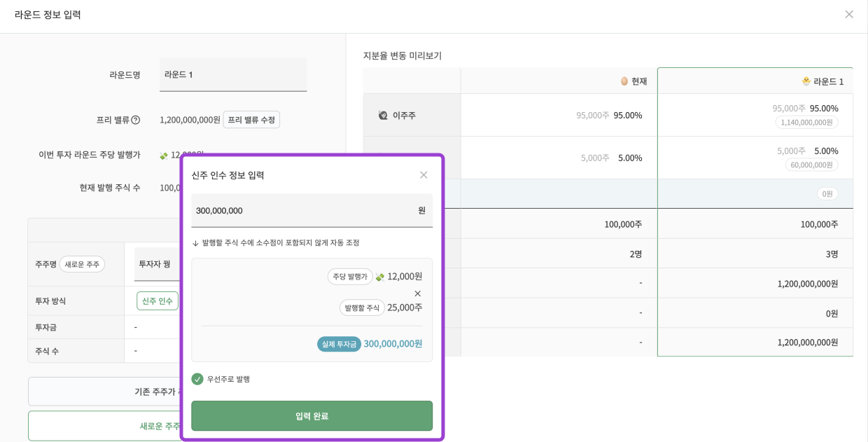Select the 라운드 1 column in the preview table
Viewport: 868px width, 442px height.
pyautogui.click(x=755, y=81)
